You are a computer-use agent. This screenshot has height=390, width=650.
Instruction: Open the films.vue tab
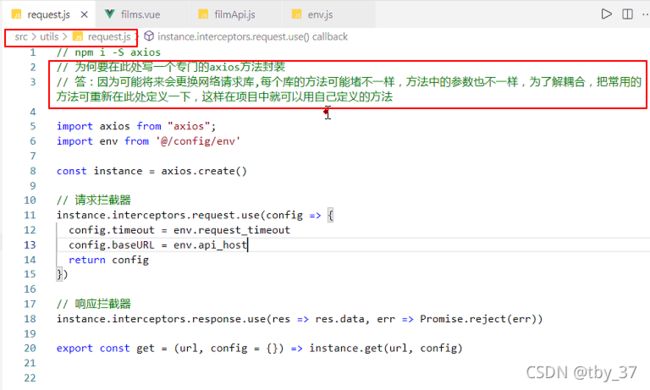pyautogui.click(x=140, y=15)
